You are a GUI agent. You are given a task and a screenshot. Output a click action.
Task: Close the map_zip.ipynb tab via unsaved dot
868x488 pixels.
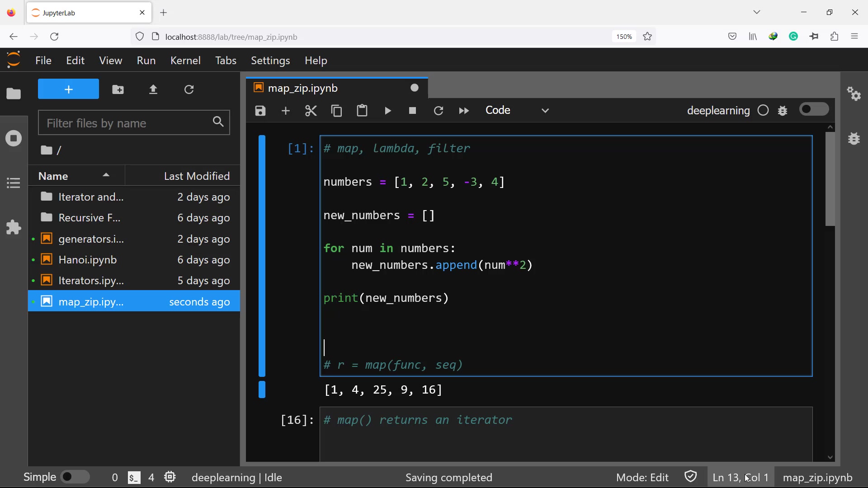(415, 88)
